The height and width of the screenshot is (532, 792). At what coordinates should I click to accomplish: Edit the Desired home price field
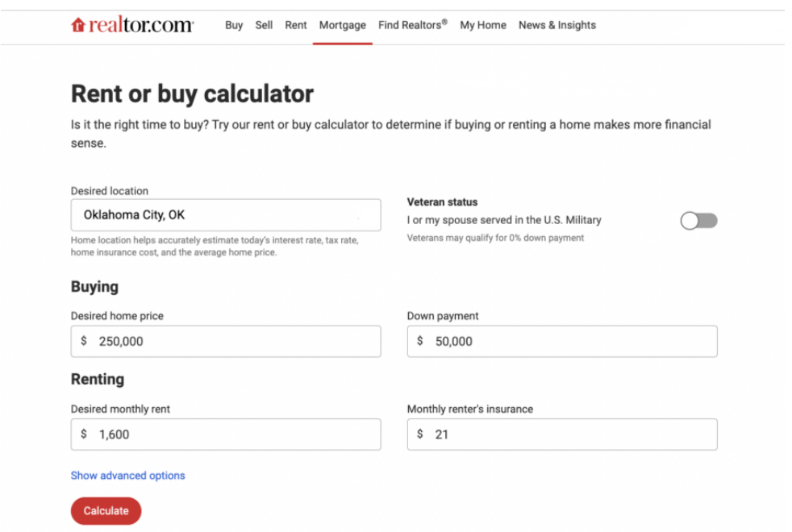pos(226,341)
